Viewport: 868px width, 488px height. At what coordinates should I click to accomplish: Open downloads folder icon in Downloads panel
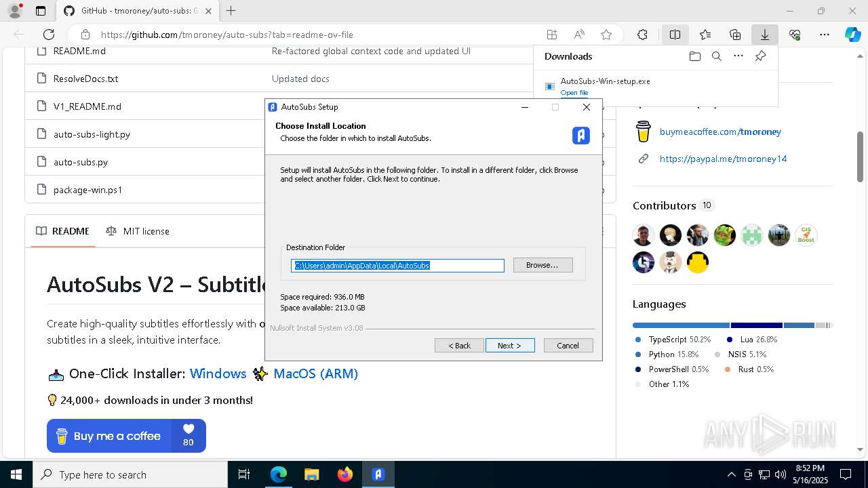pos(694,56)
